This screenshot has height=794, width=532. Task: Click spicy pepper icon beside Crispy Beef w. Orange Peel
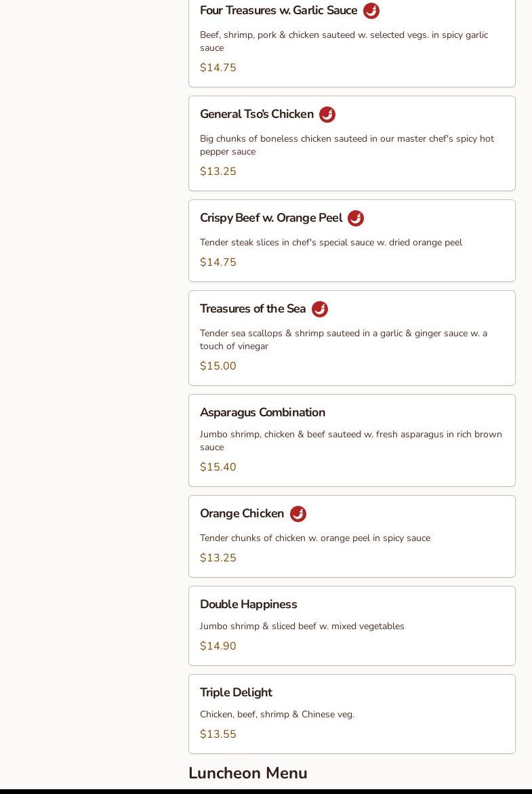[x=356, y=218]
